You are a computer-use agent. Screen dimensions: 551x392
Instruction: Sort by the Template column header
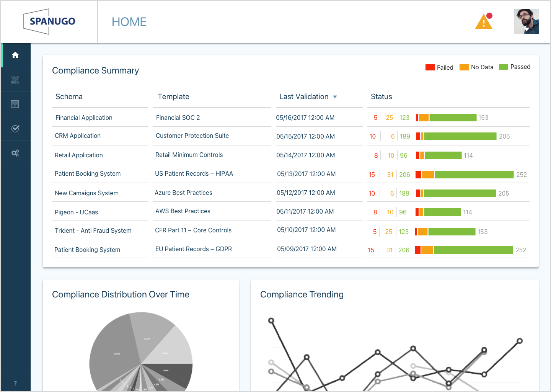tap(173, 96)
